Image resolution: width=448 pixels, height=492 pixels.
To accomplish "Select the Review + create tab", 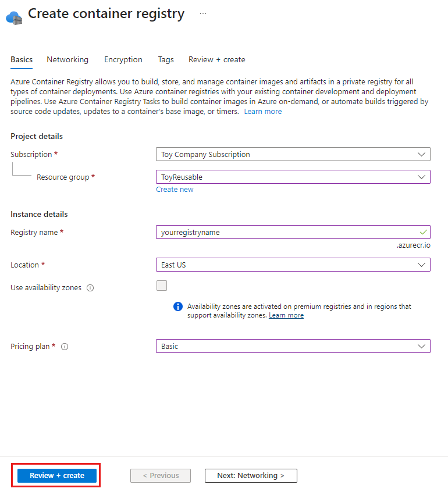I will click(x=216, y=59).
